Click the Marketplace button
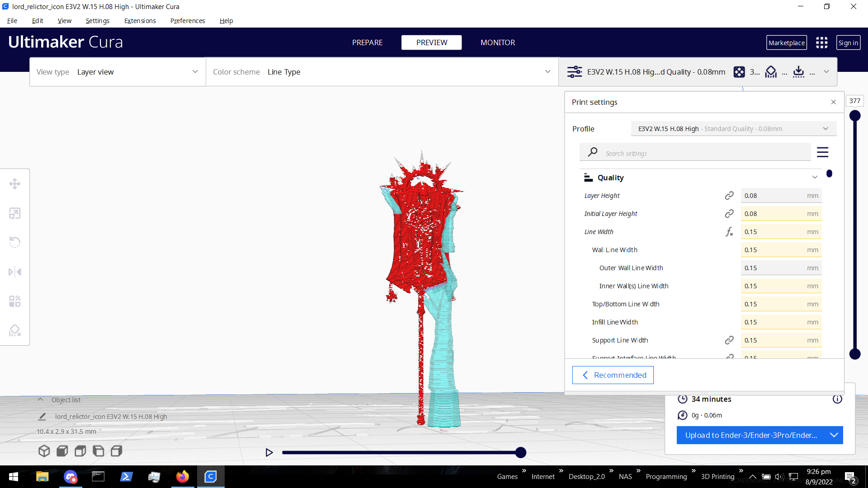Screen dimensions: 868x488 click(x=787, y=42)
